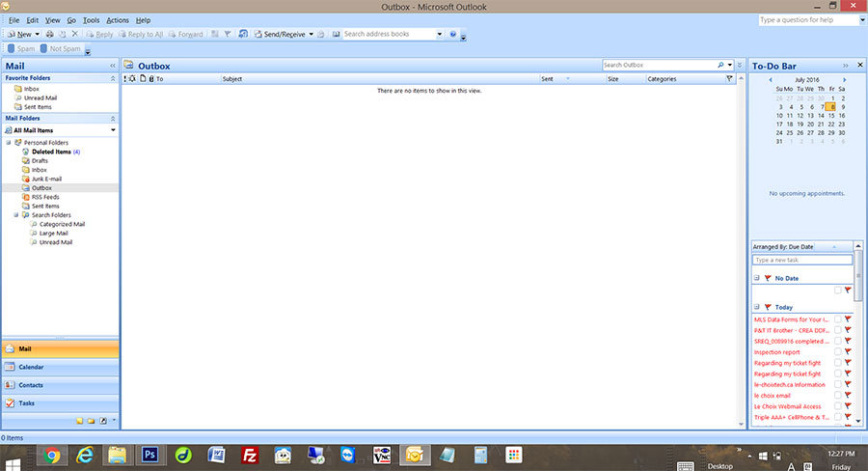Click the Categorize toolbar icon
The width and height of the screenshot is (868, 471).
pos(215,35)
